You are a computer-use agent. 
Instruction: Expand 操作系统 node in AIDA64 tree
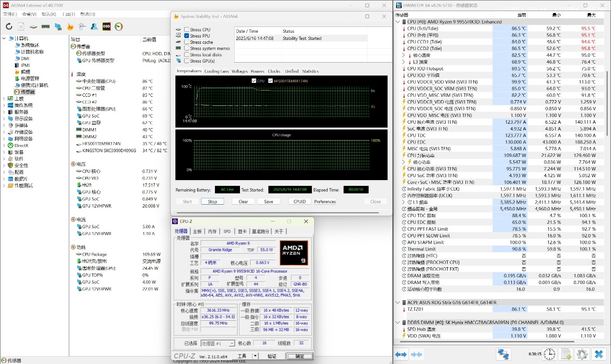[x=4, y=105]
